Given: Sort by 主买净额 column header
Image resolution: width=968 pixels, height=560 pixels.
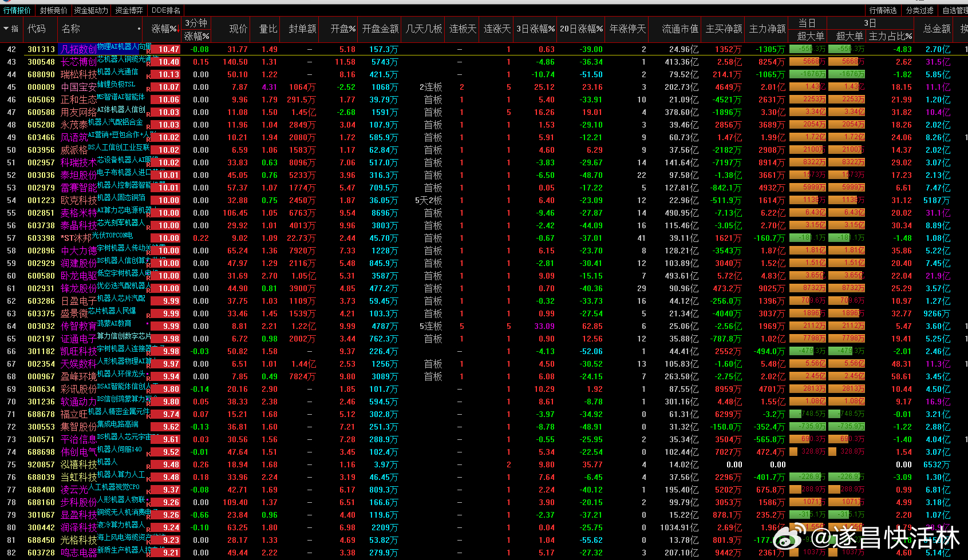Looking at the screenshot, I should pyautogui.click(x=724, y=29).
